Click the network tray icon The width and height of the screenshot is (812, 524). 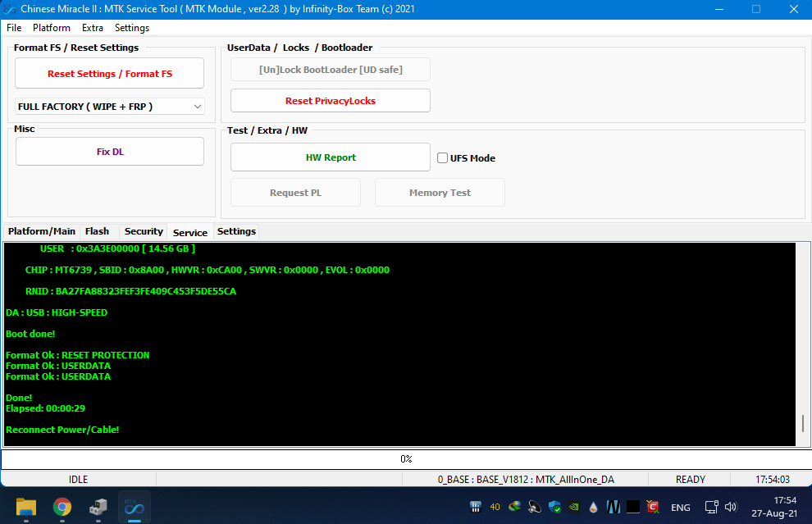point(712,508)
